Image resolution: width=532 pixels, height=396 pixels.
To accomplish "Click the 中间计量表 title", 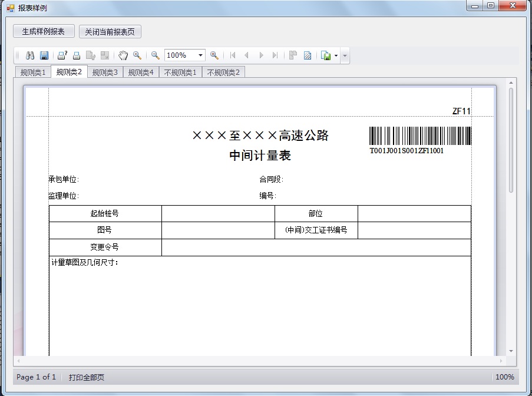I will click(x=260, y=156).
